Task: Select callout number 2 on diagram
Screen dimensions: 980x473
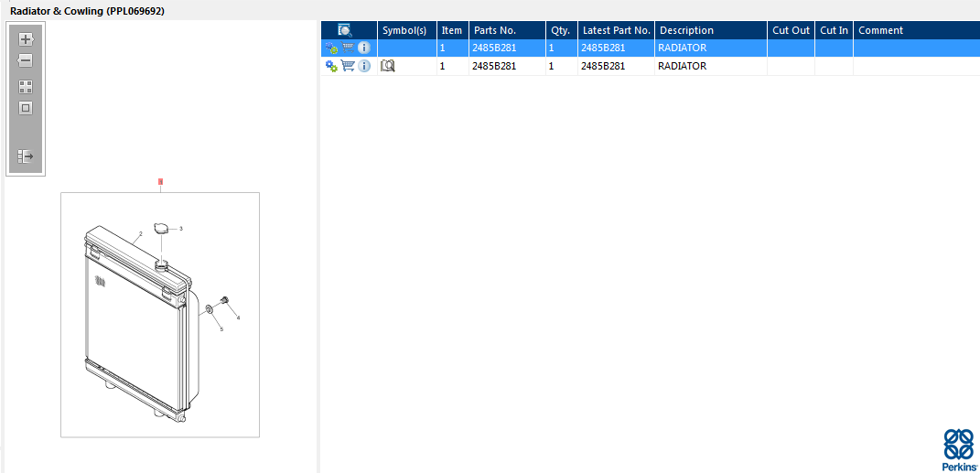Action: point(141,233)
